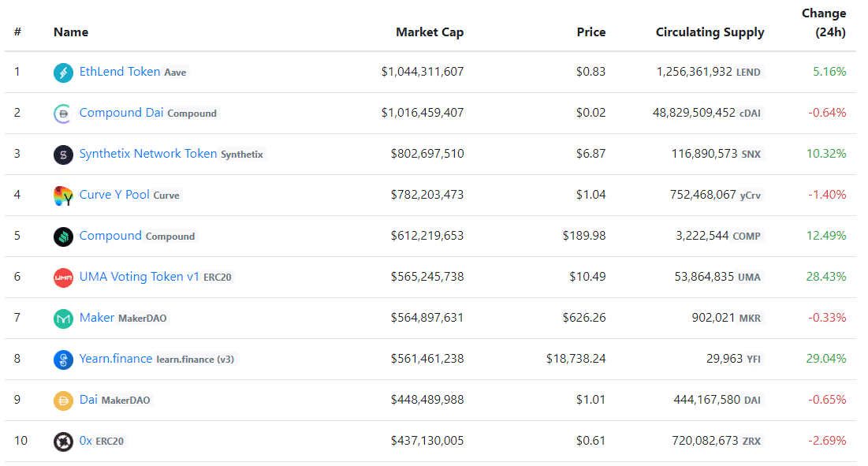Click the 0x black logo icon
868x466 pixels.
pos(63,441)
